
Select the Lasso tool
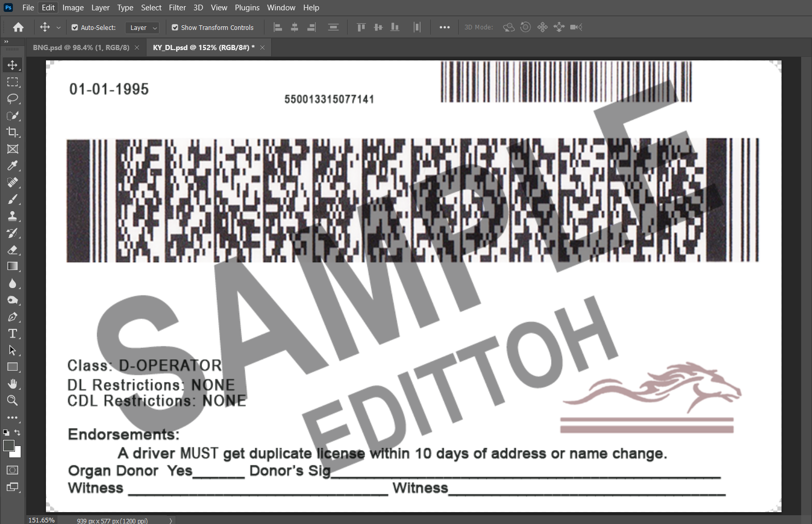[x=12, y=99]
